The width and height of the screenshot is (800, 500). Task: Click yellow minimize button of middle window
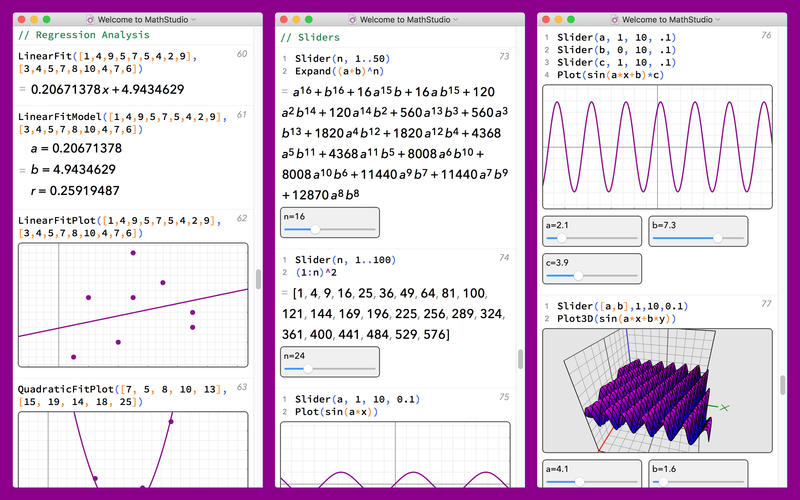point(296,19)
